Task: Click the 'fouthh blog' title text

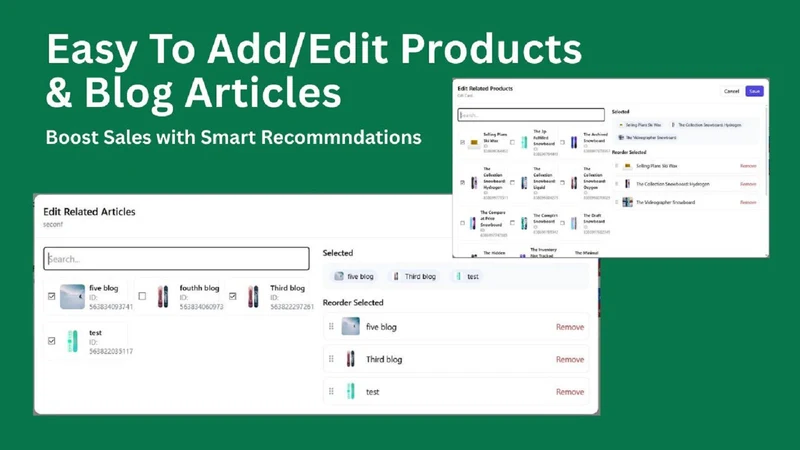Action: coord(199,288)
